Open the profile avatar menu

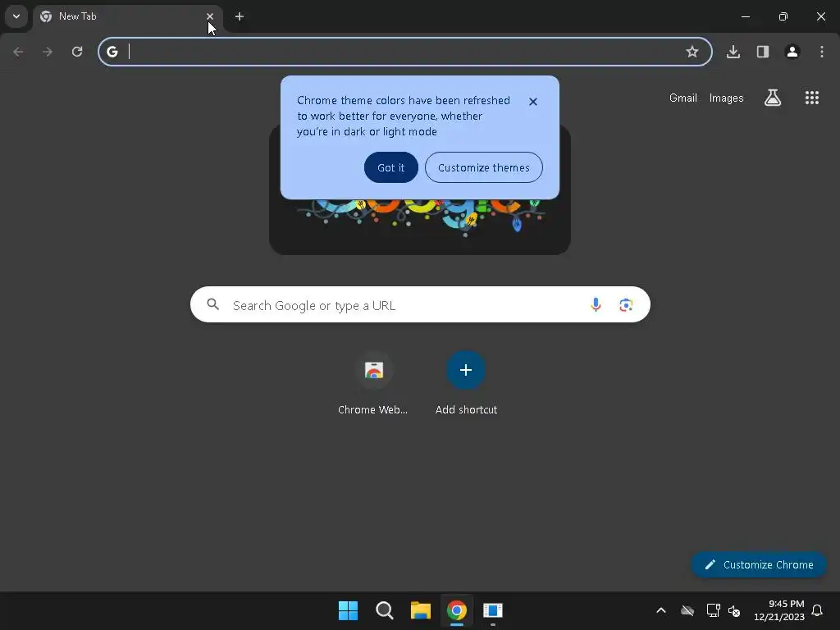pyautogui.click(x=792, y=52)
